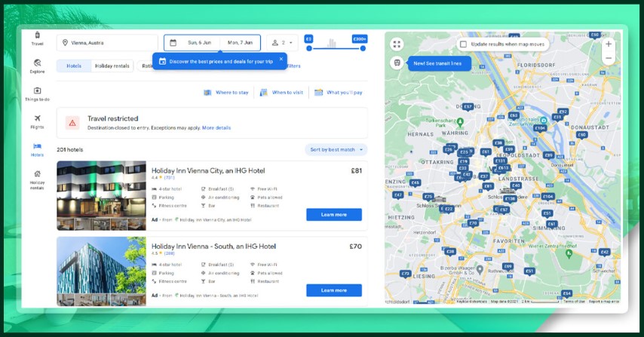The image size is (644, 337).
Task: Open Holiday Inn Vienna City hotel title
Action: point(208,170)
